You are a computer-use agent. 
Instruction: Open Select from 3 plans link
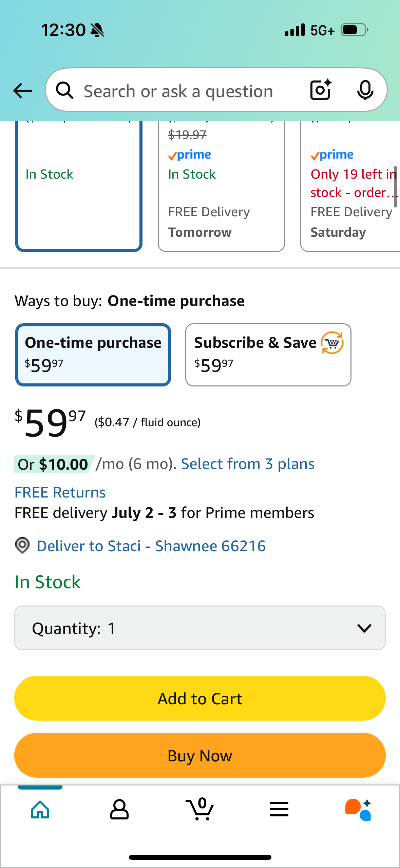(248, 464)
